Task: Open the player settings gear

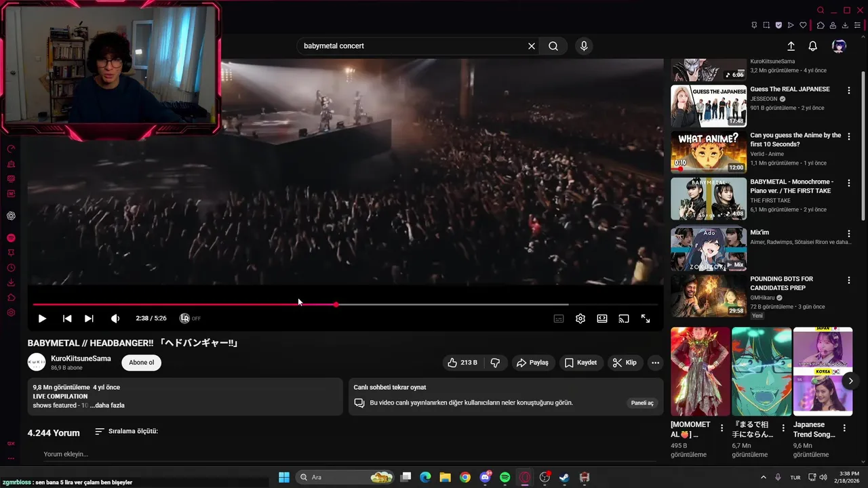Action: point(580,319)
